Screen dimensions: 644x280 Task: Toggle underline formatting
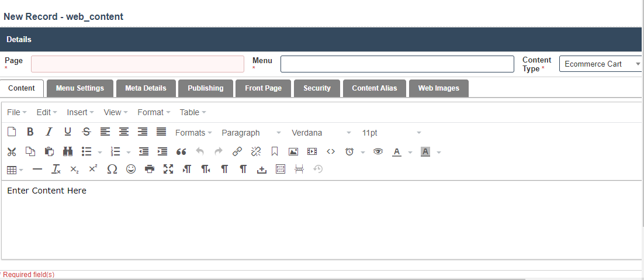(68, 132)
